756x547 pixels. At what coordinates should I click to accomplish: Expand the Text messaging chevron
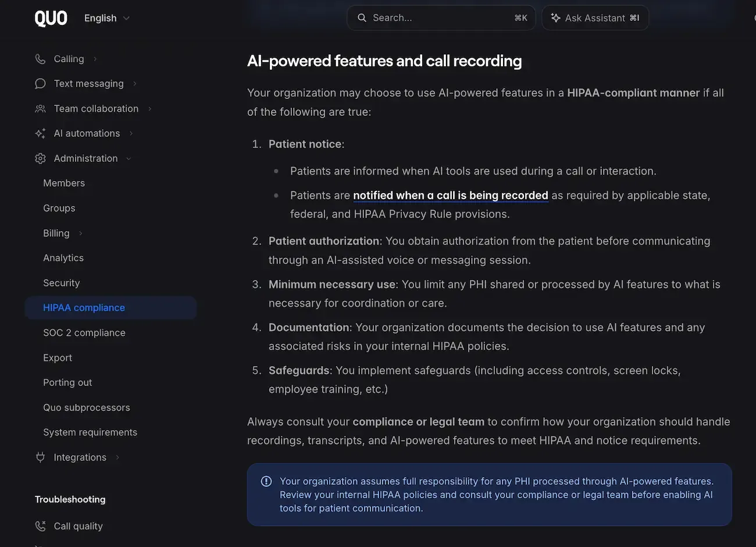(135, 84)
